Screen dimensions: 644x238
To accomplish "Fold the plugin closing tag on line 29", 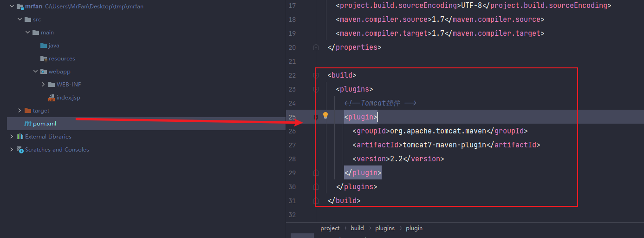I will 316,173.
